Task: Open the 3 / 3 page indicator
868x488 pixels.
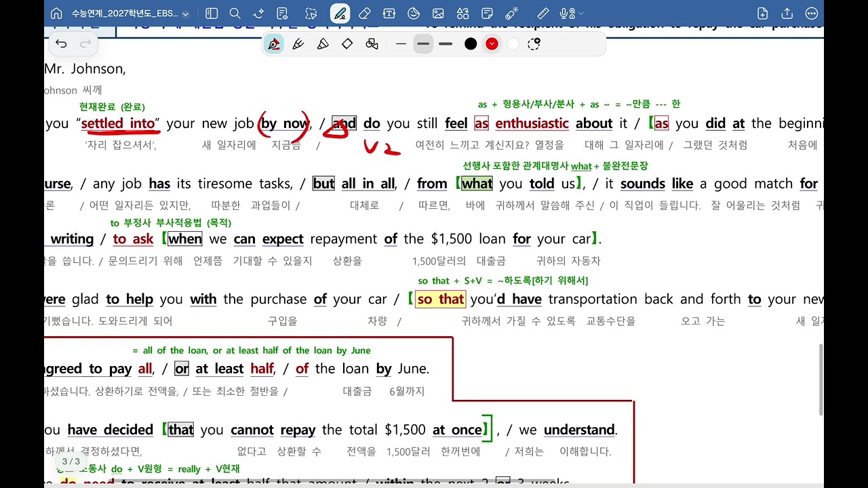Action: pyautogui.click(x=71, y=462)
